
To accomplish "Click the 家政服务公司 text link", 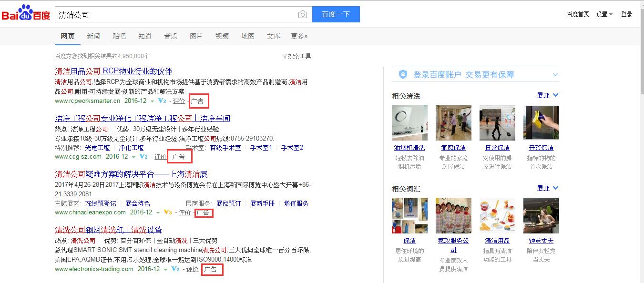I will (x=453, y=245).
